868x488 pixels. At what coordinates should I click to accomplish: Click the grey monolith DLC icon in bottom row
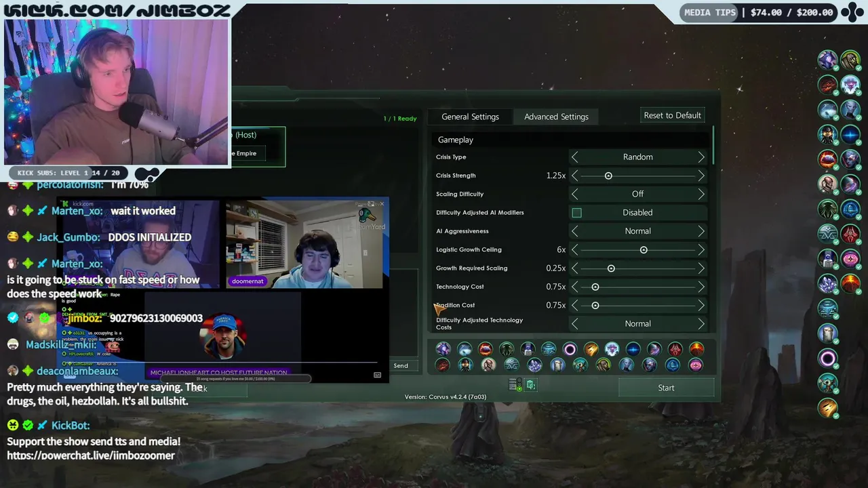point(557,365)
